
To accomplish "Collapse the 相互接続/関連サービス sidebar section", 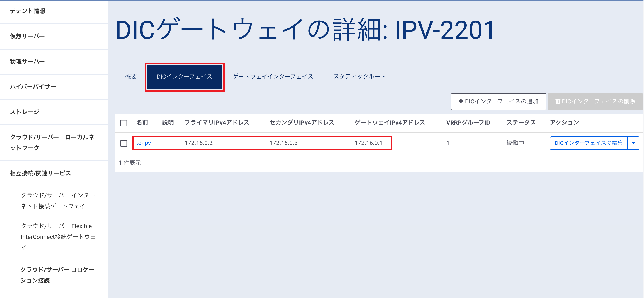I will pyautogui.click(x=40, y=173).
